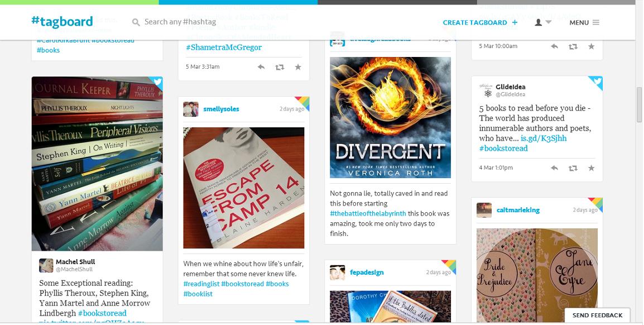The image size is (644, 325).
Task: Open the Divergent book cover image
Action: coord(390,117)
